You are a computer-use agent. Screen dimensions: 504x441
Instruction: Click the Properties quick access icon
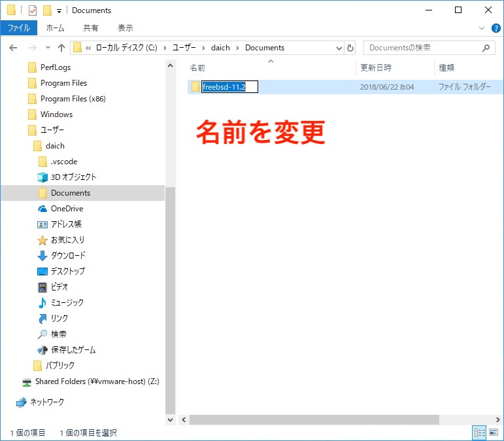(x=33, y=10)
